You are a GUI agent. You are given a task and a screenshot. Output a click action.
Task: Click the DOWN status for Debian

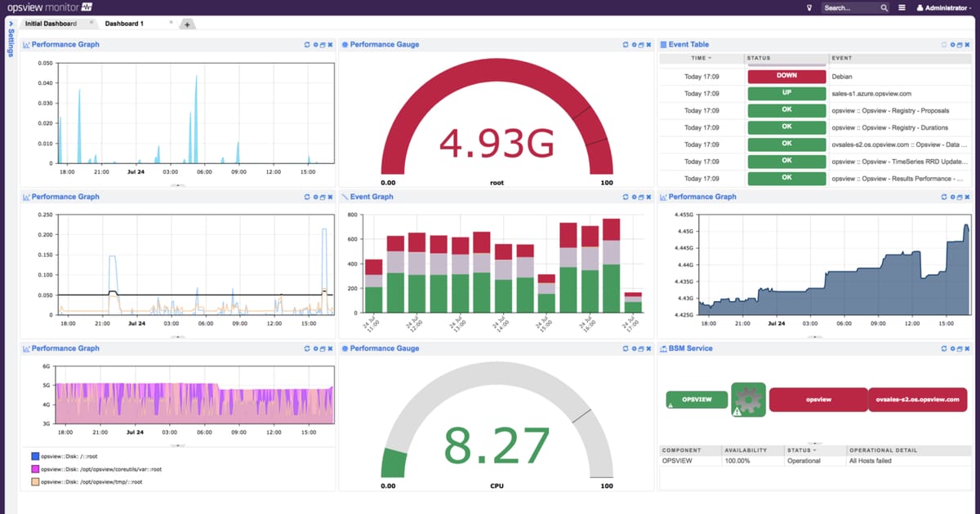tap(786, 76)
